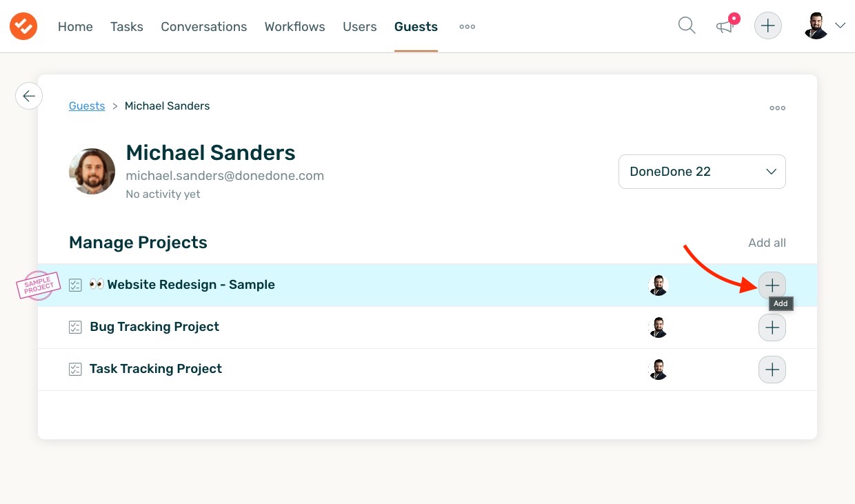The width and height of the screenshot is (855, 504).
Task: Open the search magnifier icon
Action: tap(687, 26)
